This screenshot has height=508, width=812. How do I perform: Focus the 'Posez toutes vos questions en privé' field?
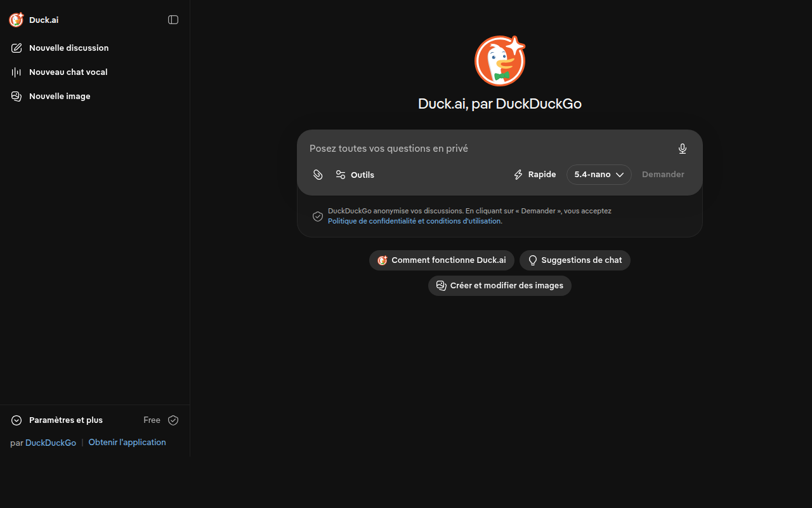[488, 149]
